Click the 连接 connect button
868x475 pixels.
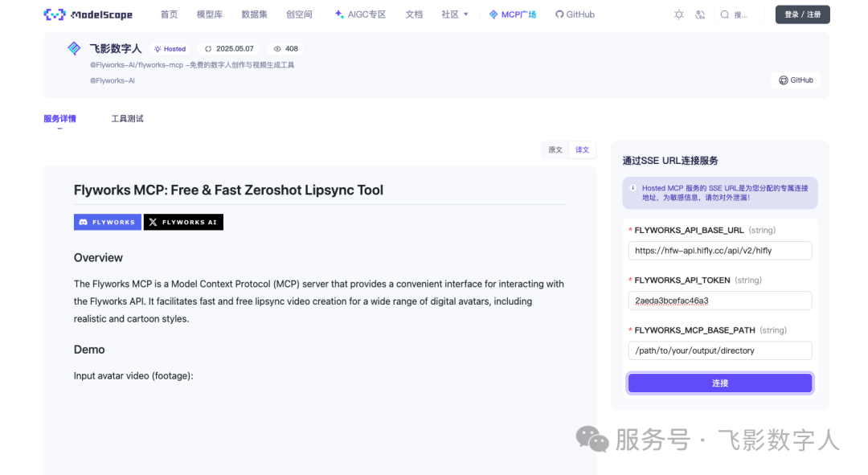[719, 383]
